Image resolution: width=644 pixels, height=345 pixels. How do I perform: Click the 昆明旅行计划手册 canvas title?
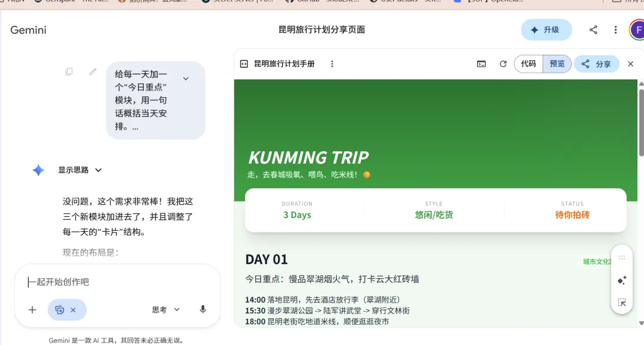coord(284,64)
